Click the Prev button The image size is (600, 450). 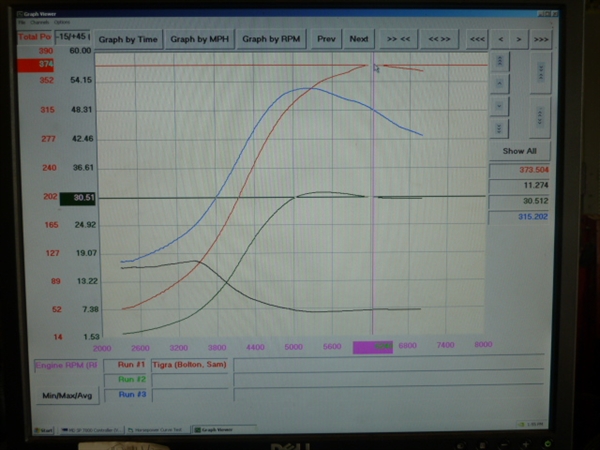(326, 39)
